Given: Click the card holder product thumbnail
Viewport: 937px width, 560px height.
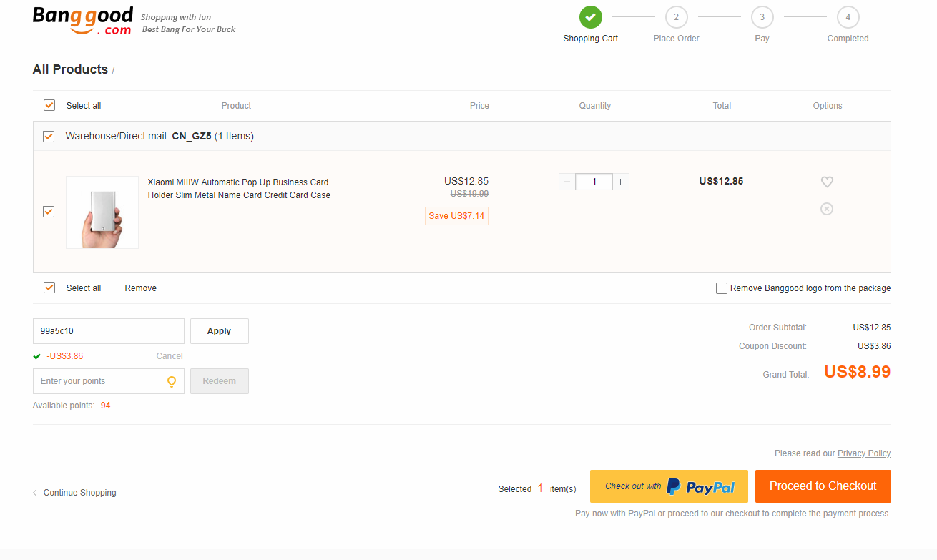Looking at the screenshot, I should coord(102,212).
